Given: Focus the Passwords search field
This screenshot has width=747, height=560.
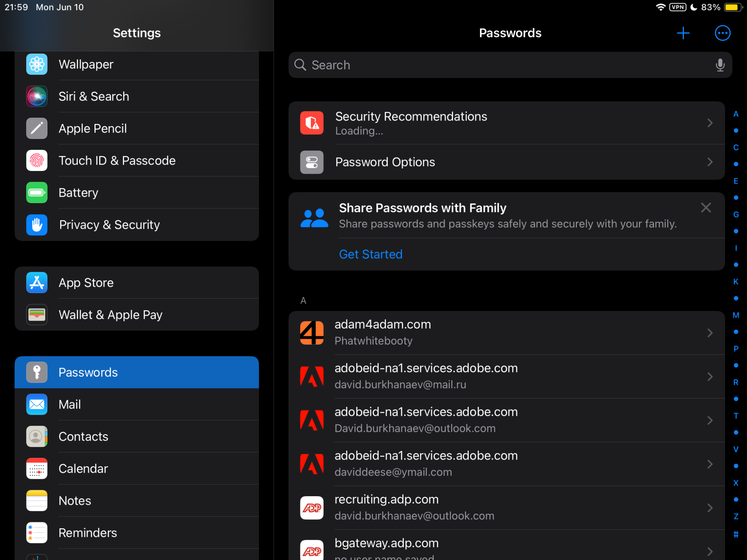Looking at the screenshot, I should point(510,65).
